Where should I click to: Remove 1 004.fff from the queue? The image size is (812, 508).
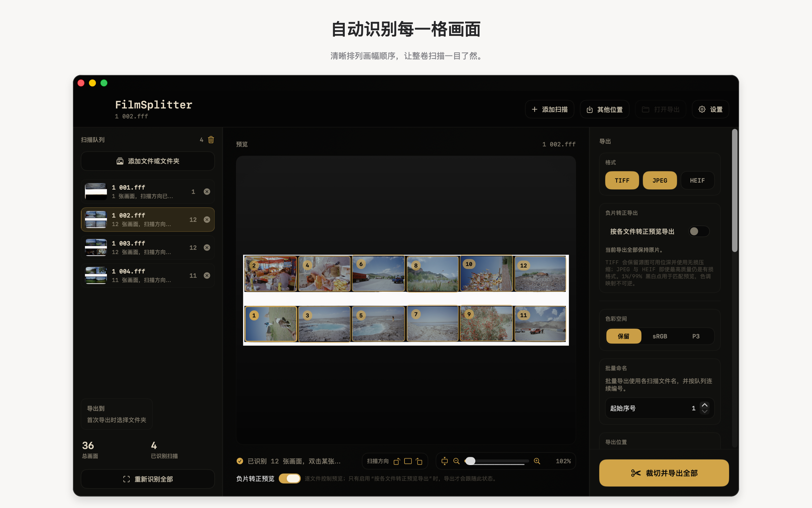pyautogui.click(x=207, y=276)
